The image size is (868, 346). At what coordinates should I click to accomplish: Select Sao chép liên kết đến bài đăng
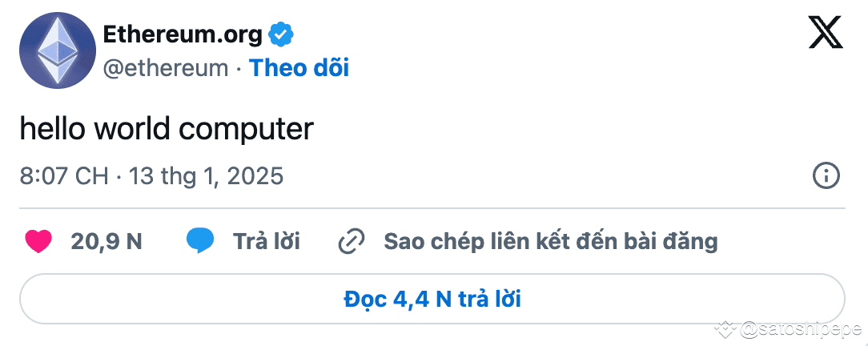[551, 241]
